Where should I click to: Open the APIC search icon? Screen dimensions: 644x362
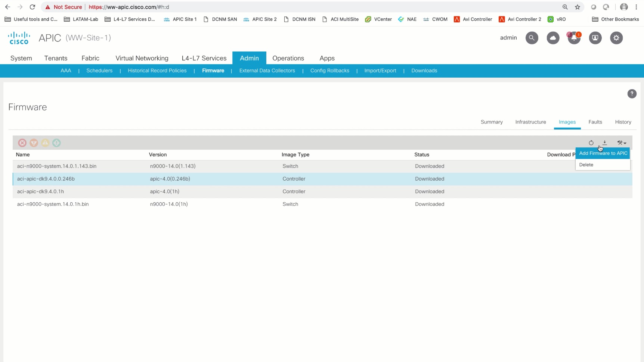pos(532,38)
